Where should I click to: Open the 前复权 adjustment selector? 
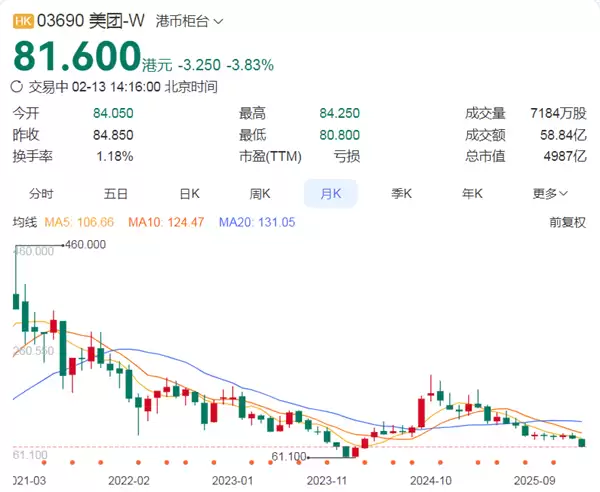566,221
